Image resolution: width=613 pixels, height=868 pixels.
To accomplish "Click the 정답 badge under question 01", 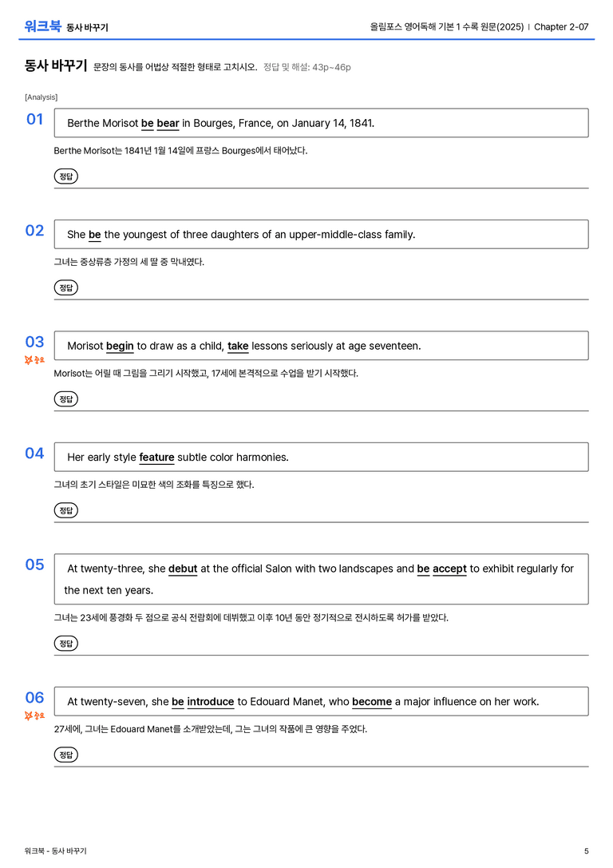I will pos(65,176).
